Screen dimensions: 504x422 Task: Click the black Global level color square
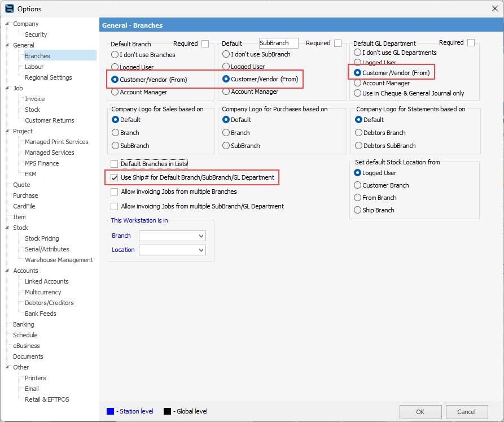(167, 411)
